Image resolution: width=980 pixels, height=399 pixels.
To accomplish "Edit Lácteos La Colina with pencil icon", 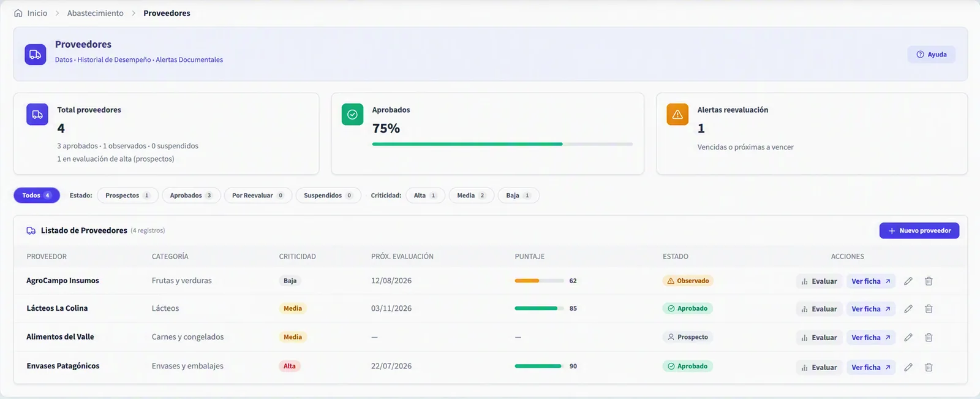I will (908, 309).
